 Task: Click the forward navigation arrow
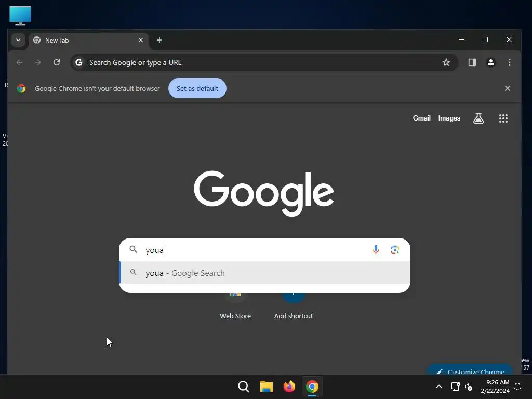click(x=37, y=62)
